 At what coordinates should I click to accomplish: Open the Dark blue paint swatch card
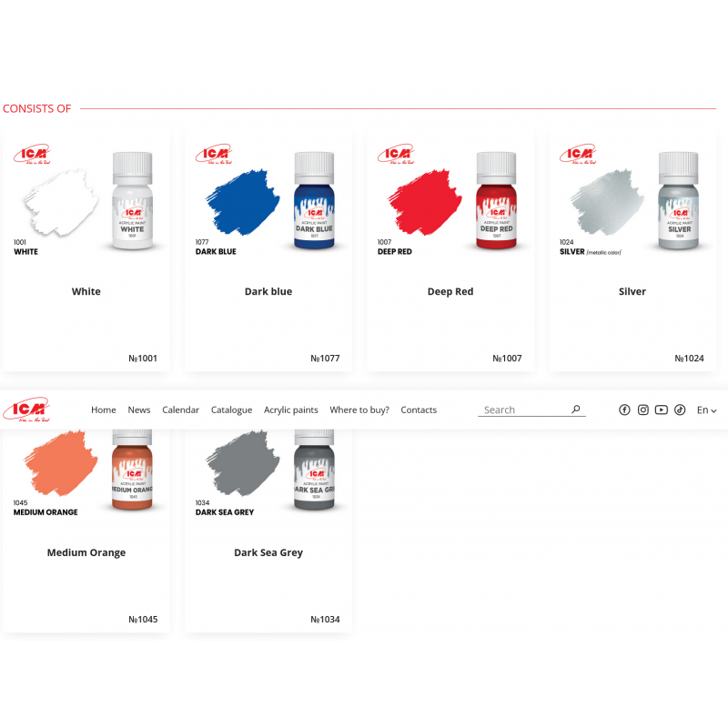(268, 251)
